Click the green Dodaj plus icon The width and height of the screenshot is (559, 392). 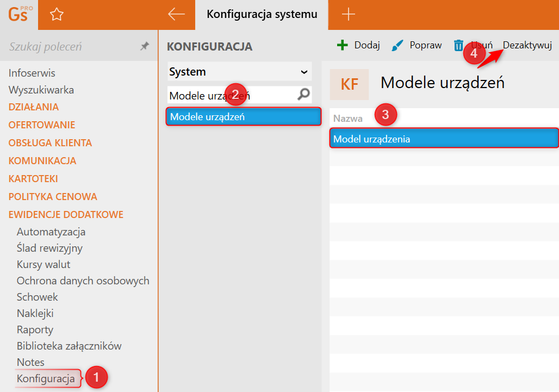coord(342,45)
